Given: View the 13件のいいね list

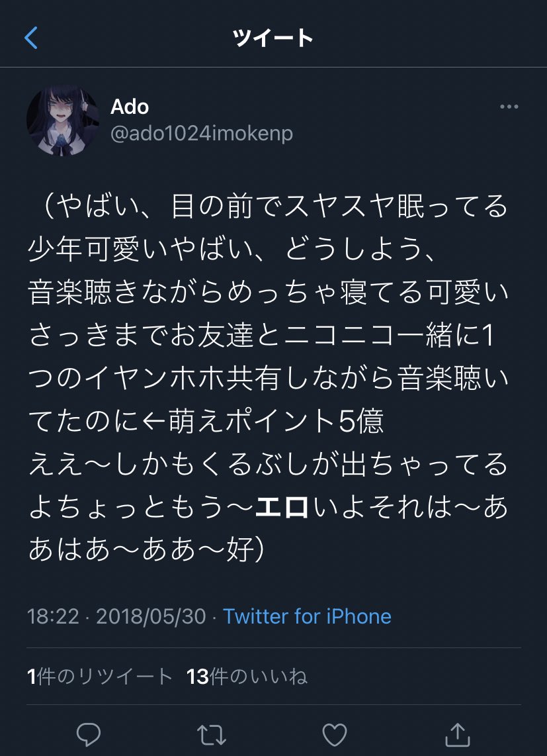Looking at the screenshot, I should coord(247,677).
